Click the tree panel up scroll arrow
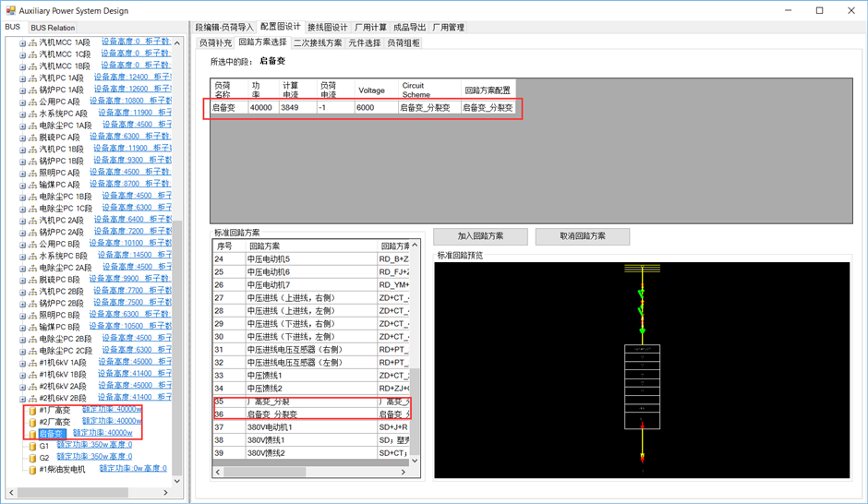Image resolution: width=868 pixels, height=504 pixels. click(x=177, y=43)
